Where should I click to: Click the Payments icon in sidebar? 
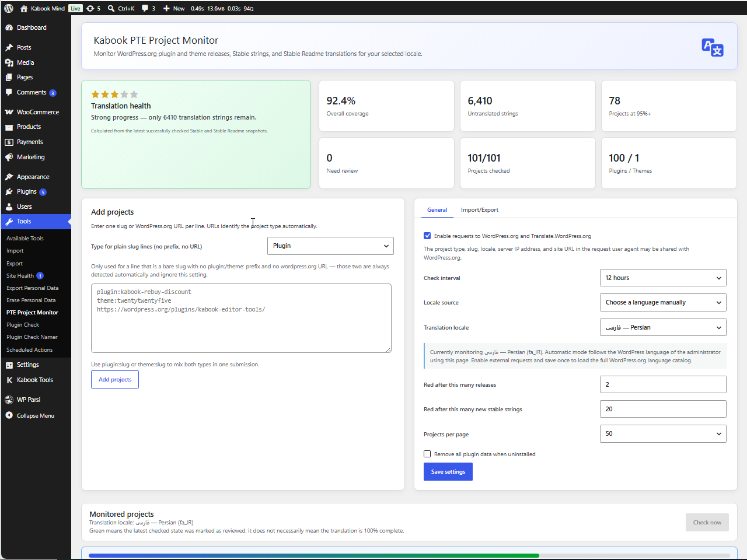tap(9, 142)
